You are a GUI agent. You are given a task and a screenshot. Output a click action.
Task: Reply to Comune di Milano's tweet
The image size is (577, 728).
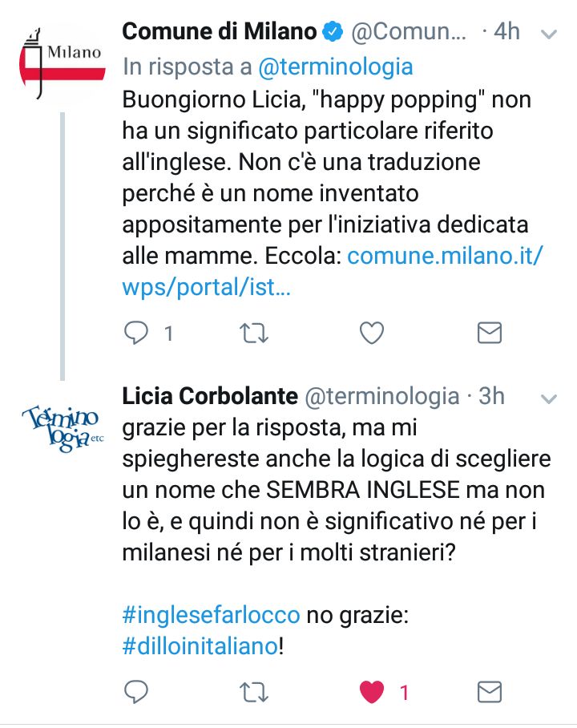(137, 333)
